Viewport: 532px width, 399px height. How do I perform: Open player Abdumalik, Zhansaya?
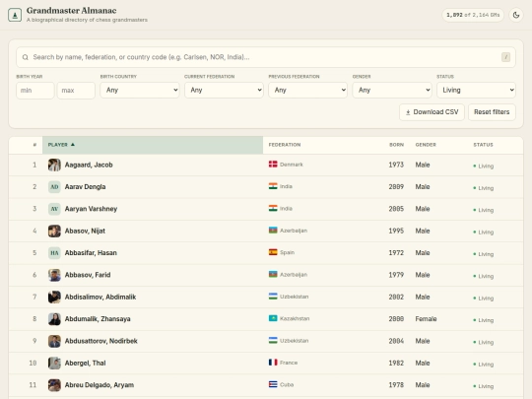point(98,319)
